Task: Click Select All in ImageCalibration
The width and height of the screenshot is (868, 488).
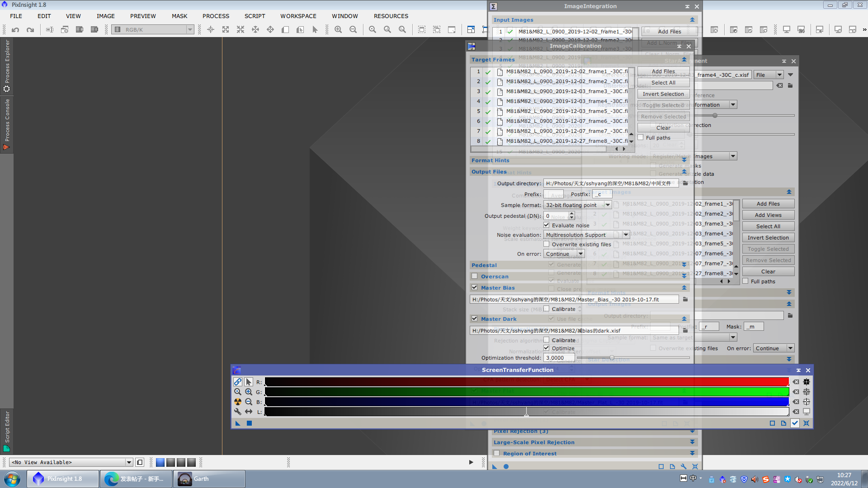Action: (x=663, y=83)
